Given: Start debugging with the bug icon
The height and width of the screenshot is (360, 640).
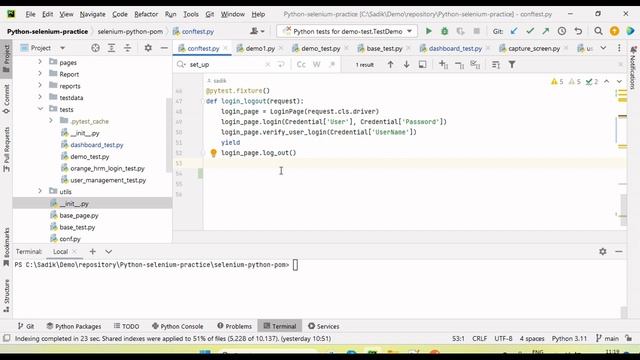Looking at the screenshot, I should coord(444,31).
